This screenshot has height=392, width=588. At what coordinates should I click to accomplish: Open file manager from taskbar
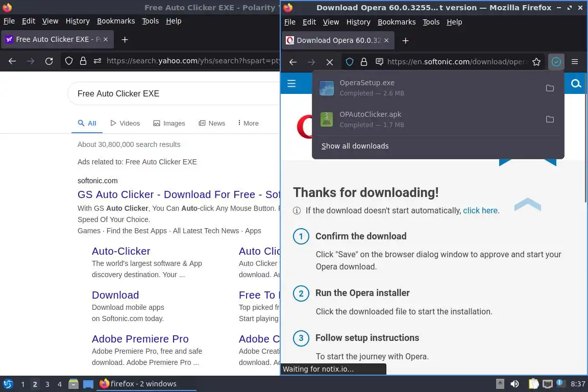click(x=73, y=384)
